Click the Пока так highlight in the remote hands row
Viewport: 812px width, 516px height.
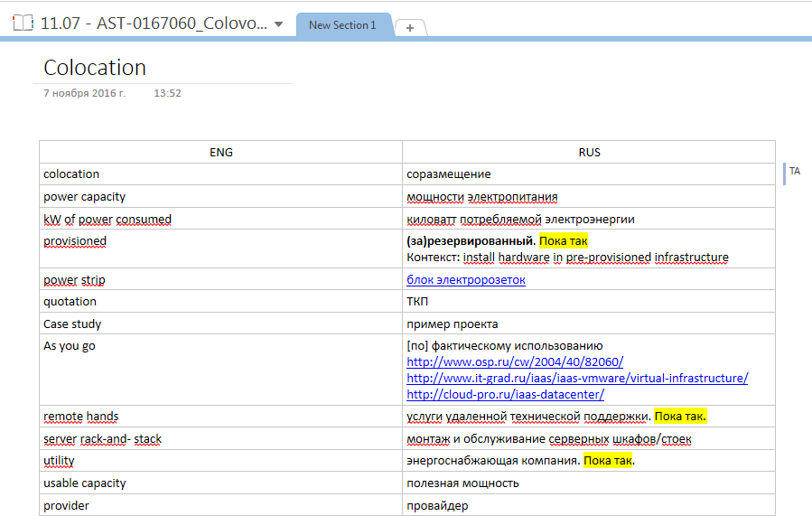[680, 417]
